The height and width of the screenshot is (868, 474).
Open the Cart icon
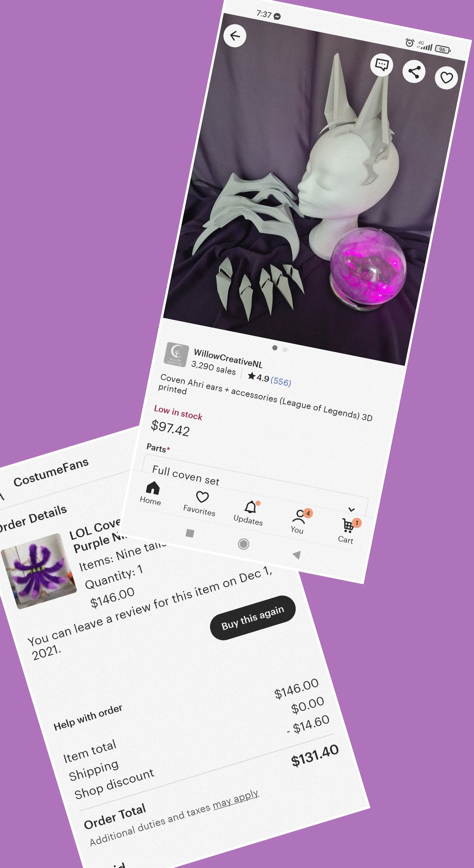[x=347, y=531]
